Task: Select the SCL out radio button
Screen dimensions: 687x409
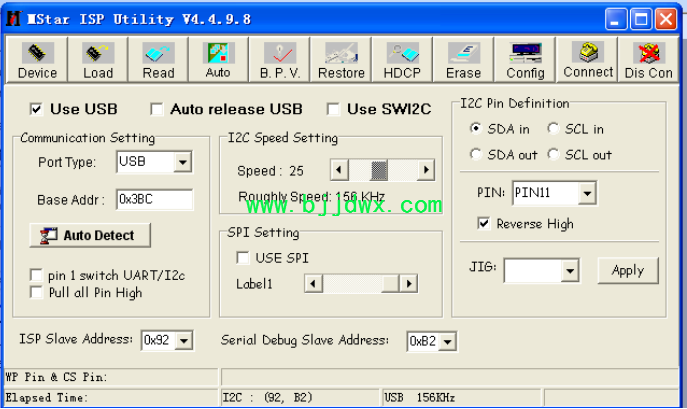Action: (553, 154)
